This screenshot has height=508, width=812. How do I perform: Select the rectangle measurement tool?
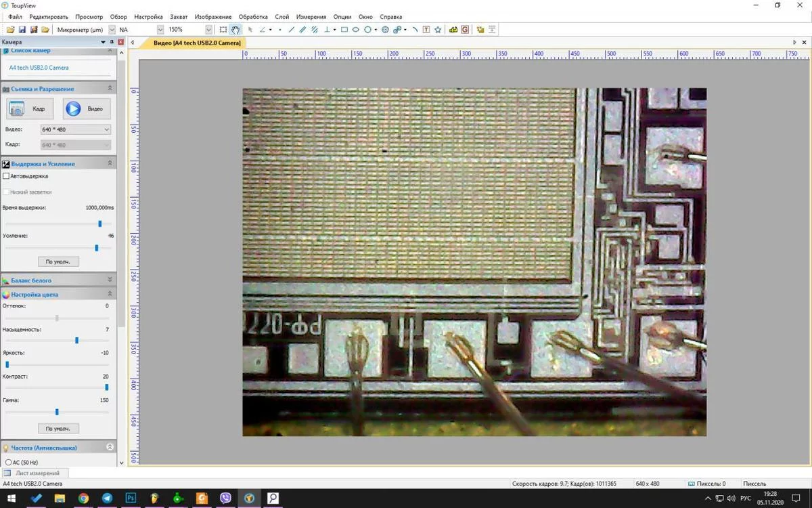[x=344, y=30]
